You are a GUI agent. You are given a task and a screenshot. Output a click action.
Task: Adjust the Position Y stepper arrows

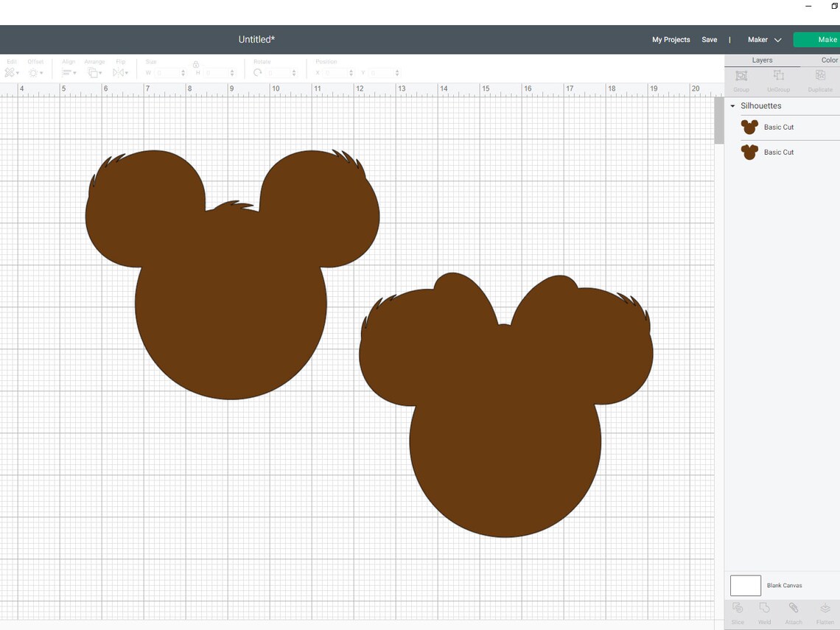coord(397,73)
